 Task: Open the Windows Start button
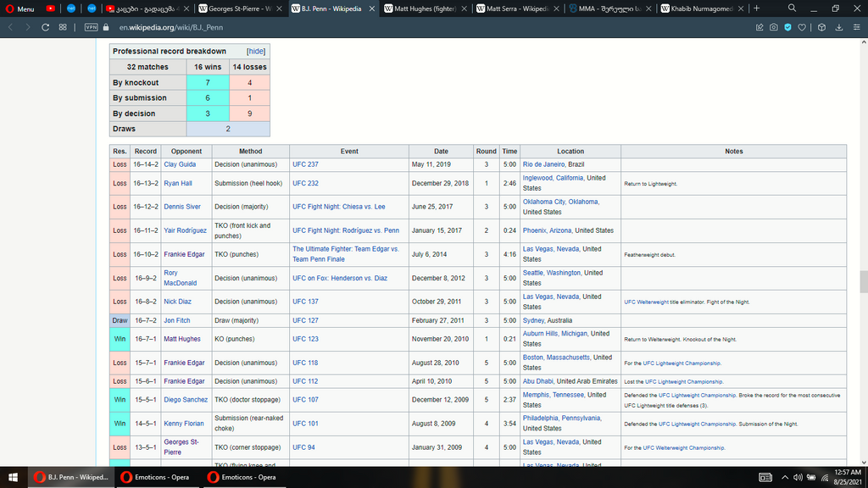13,477
